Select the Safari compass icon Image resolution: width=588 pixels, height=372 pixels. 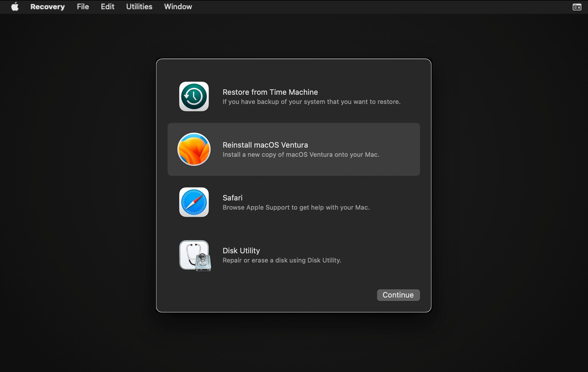(x=194, y=202)
